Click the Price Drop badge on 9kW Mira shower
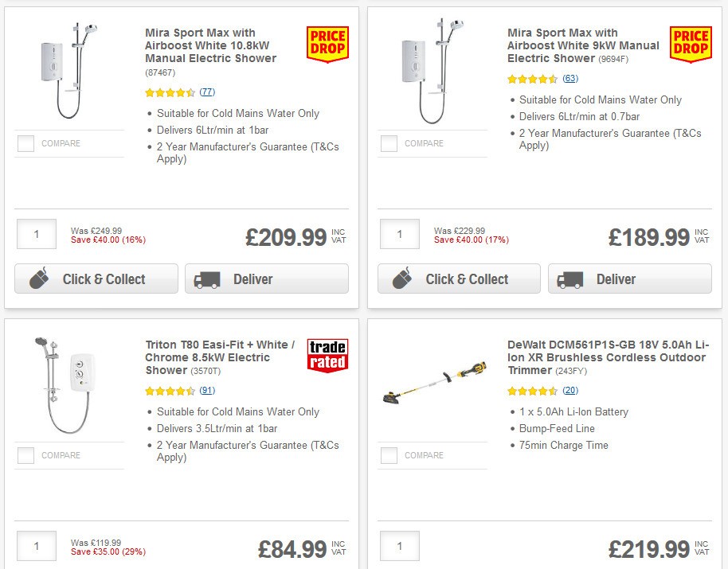728x569 pixels. point(690,45)
